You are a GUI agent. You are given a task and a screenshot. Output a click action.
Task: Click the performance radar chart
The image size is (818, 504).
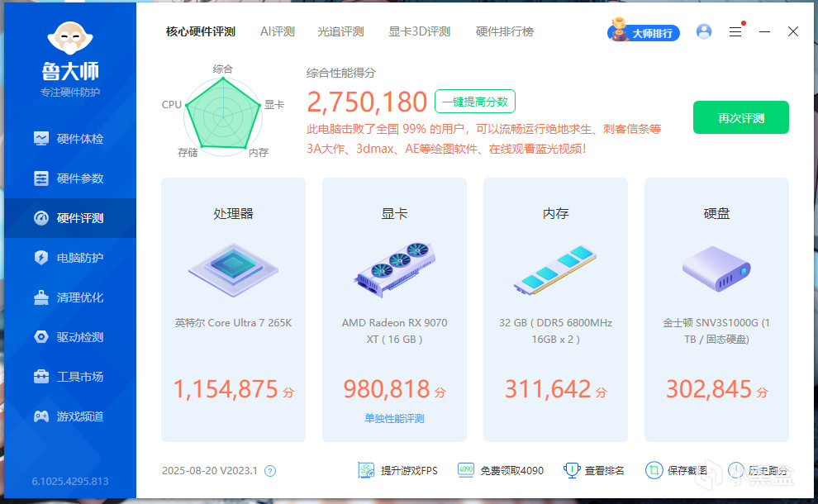point(223,116)
